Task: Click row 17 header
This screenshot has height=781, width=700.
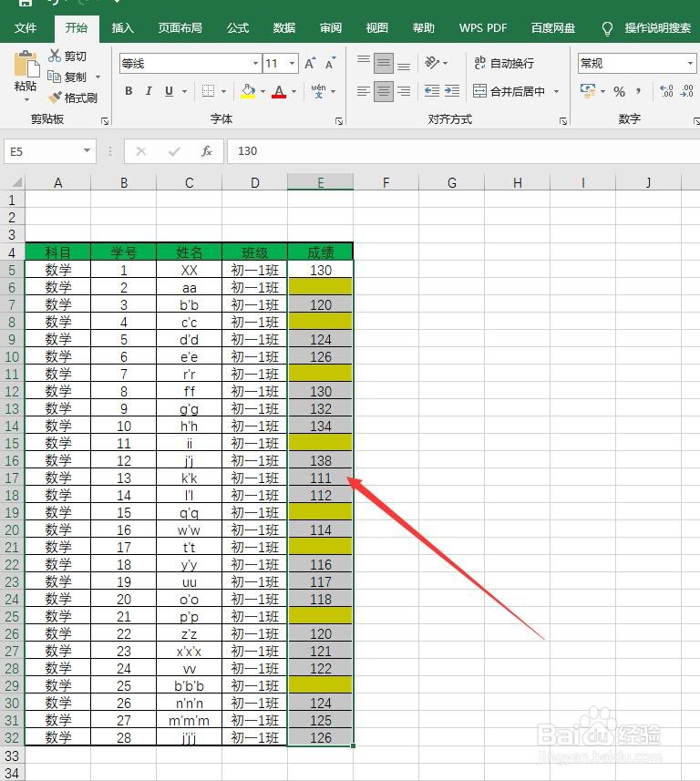Action: [x=12, y=478]
